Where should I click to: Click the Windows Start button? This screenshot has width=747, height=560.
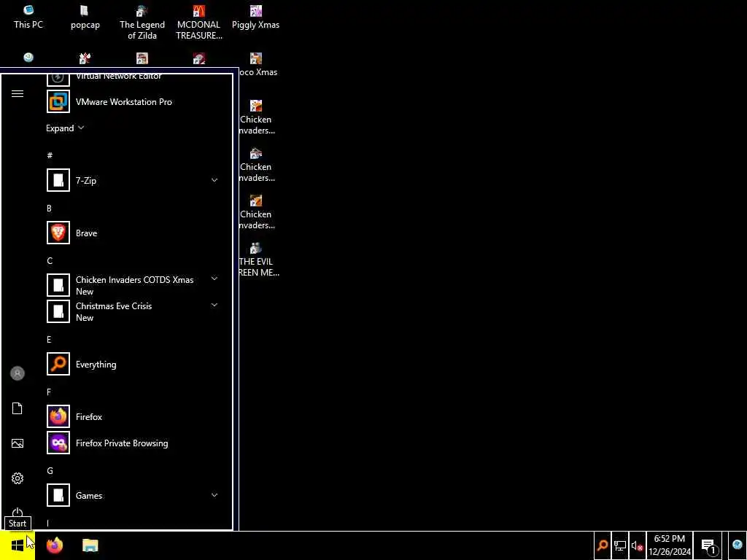coord(18,545)
